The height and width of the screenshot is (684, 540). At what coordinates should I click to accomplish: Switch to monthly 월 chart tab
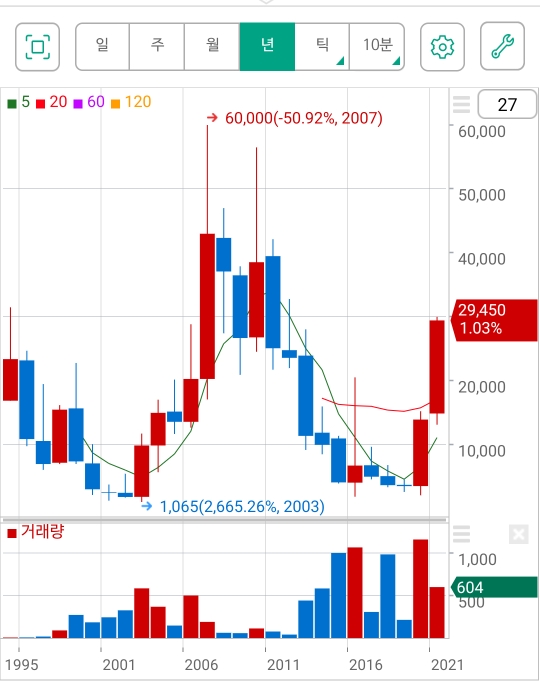click(212, 47)
